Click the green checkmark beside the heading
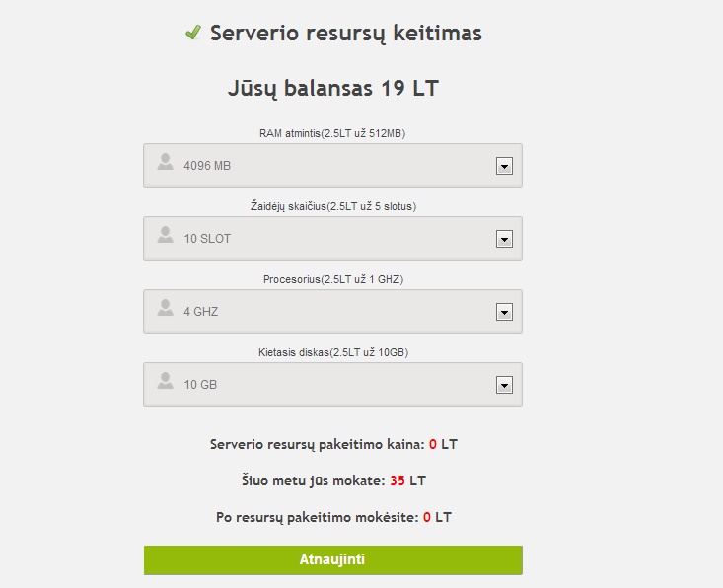This screenshot has width=723, height=588. click(x=193, y=33)
